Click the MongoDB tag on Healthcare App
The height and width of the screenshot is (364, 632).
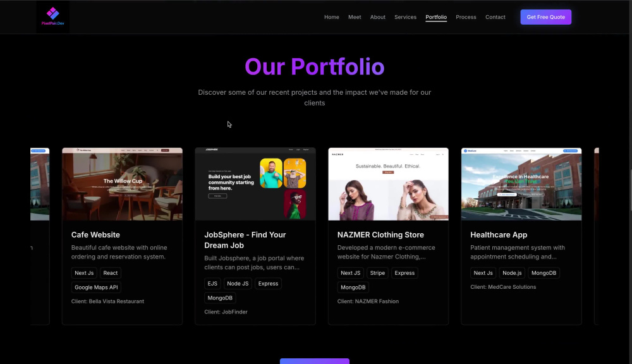(x=544, y=273)
